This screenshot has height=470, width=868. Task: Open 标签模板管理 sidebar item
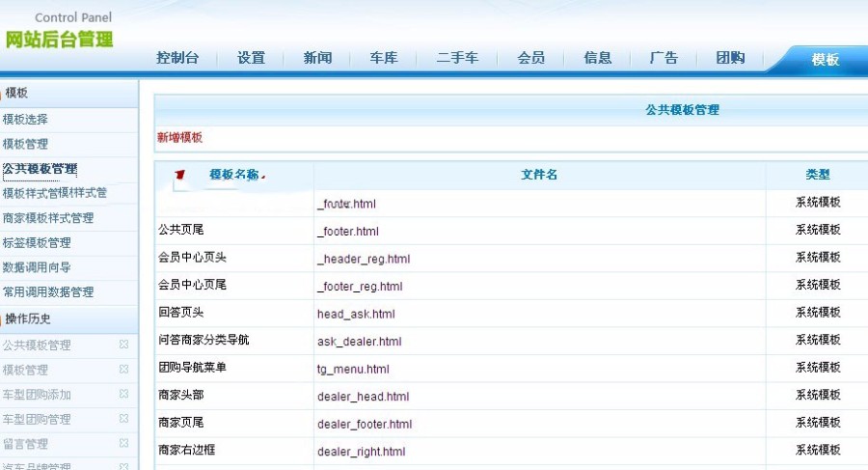37,243
